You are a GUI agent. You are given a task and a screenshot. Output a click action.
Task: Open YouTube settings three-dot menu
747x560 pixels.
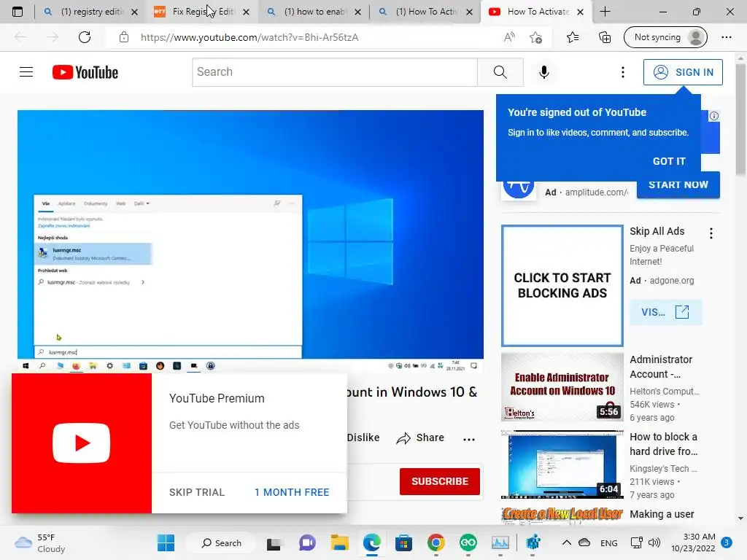tap(623, 72)
